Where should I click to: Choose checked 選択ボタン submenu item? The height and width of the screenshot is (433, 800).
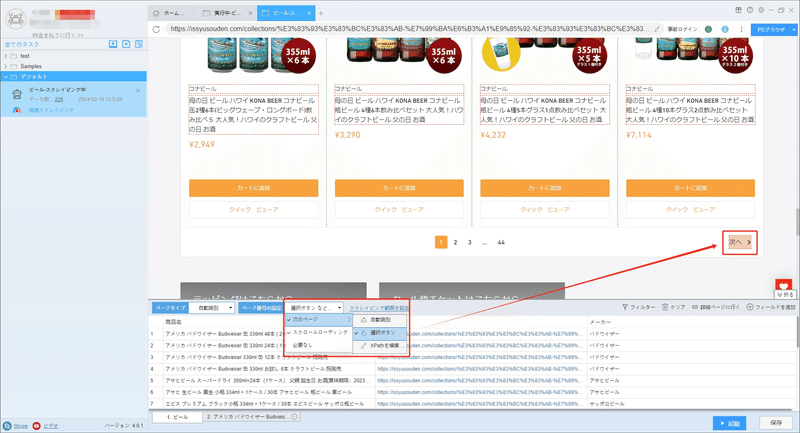coord(380,333)
